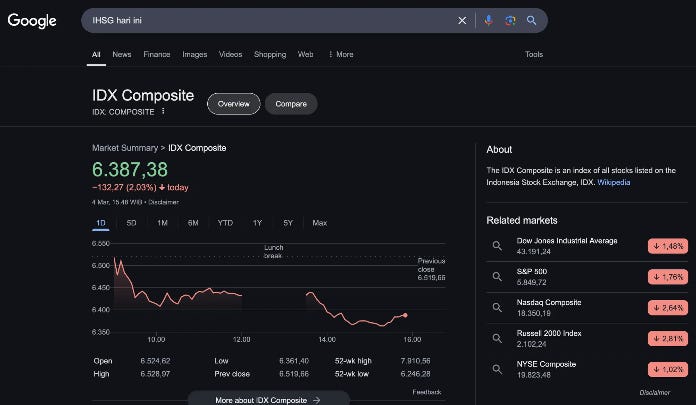Click the S&P 500 1,76% change badge
This screenshot has width=696, height=405.
pos(668,277)
